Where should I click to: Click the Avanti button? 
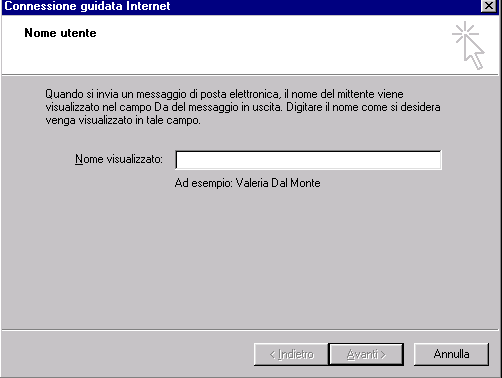[366, 354]
